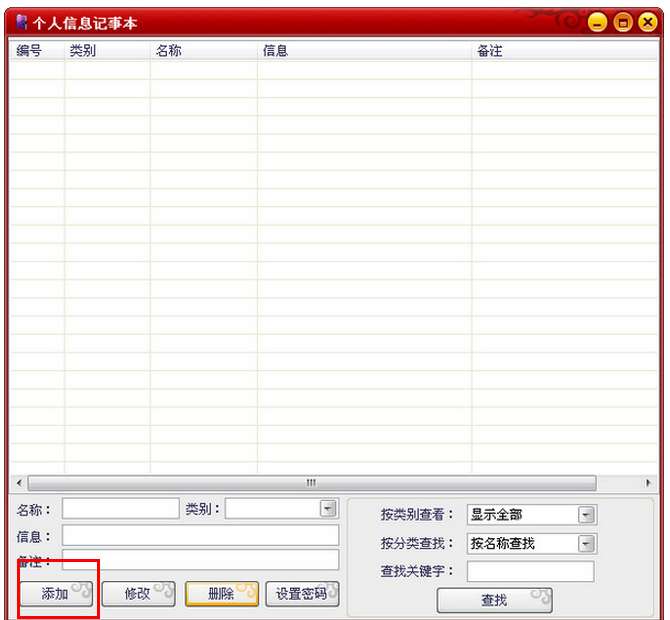
Task: Click the horizontal scrollbar thumb
Action: point(311,483)
